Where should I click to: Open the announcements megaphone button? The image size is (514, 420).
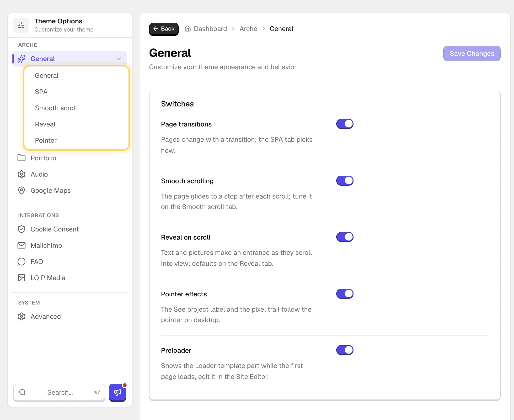(x=118, y=392)
